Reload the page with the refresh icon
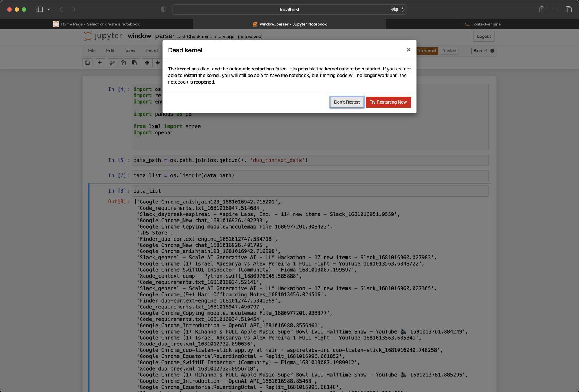Screen dimensions: 579x392 402,9
